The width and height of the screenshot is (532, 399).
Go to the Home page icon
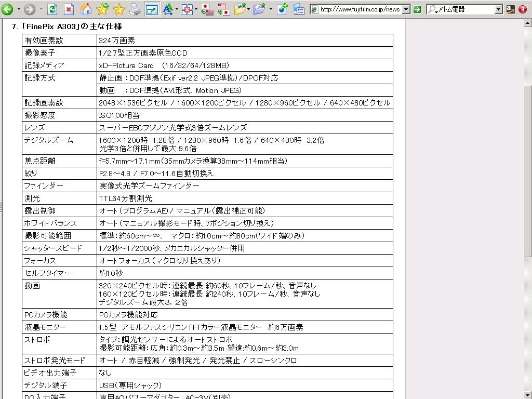pos(86,9)
